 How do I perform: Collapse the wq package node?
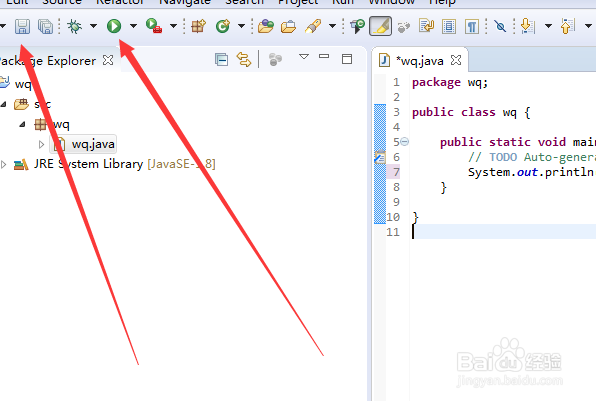[x=22, y=124]
